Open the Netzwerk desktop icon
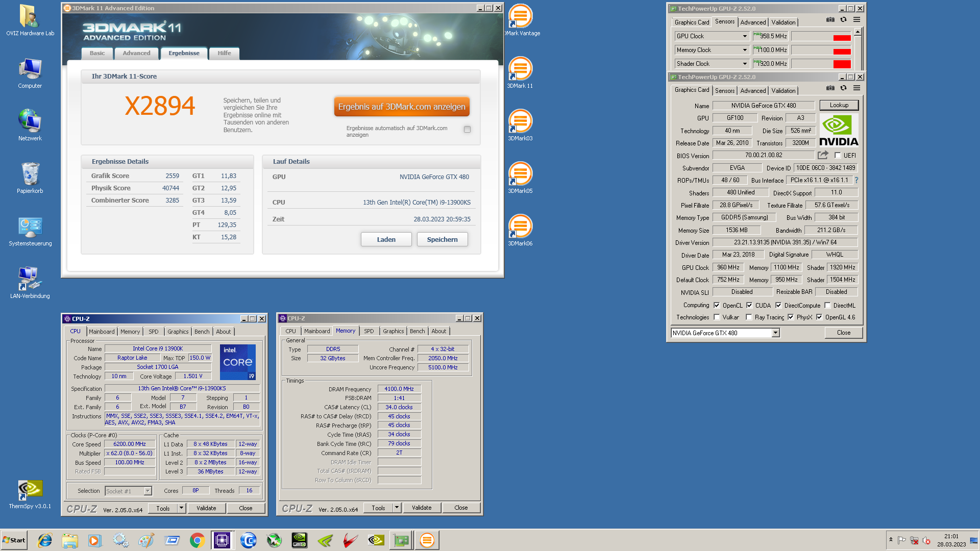Viewport: 980px width, 551px height. 30,126
